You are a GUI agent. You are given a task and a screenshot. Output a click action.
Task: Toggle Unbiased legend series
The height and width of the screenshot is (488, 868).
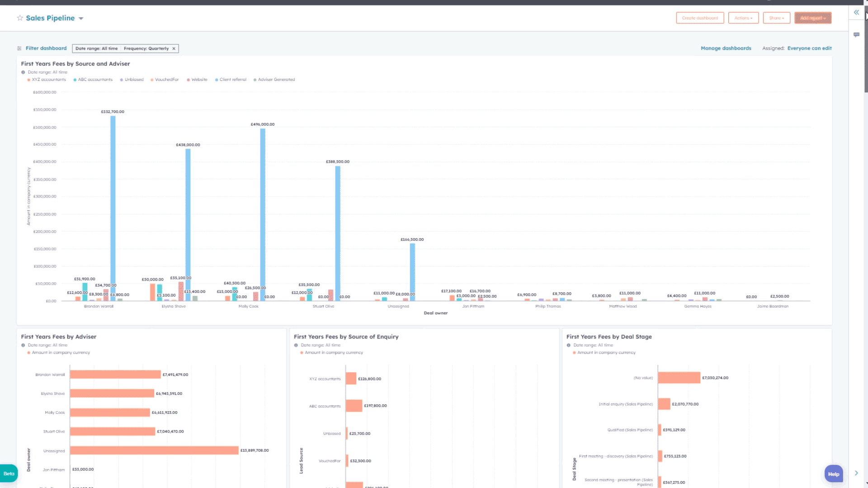point(132,80)
